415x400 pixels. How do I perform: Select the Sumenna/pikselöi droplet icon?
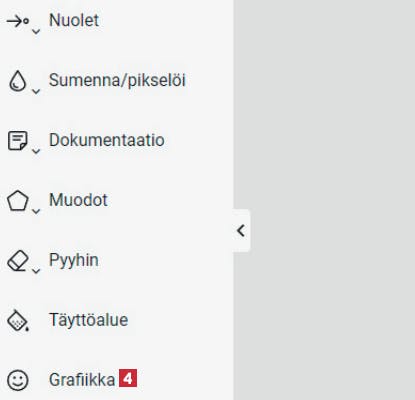pos(17,81)
